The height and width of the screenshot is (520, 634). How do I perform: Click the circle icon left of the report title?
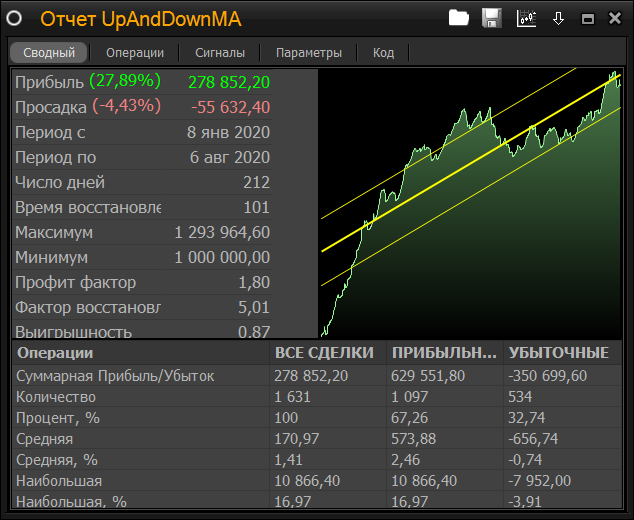[18, 19]
